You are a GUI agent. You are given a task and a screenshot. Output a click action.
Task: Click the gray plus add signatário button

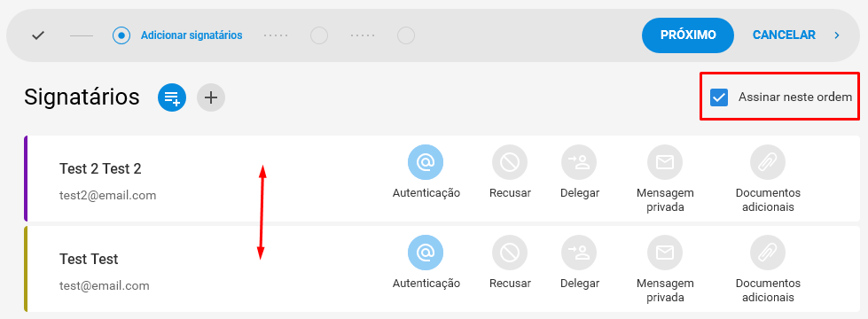211,97
